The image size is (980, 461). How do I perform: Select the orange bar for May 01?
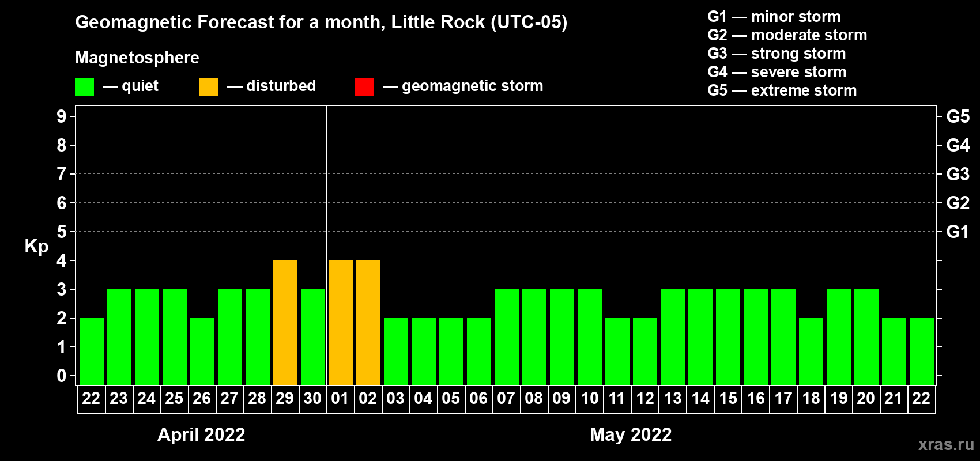click(340, 322)
